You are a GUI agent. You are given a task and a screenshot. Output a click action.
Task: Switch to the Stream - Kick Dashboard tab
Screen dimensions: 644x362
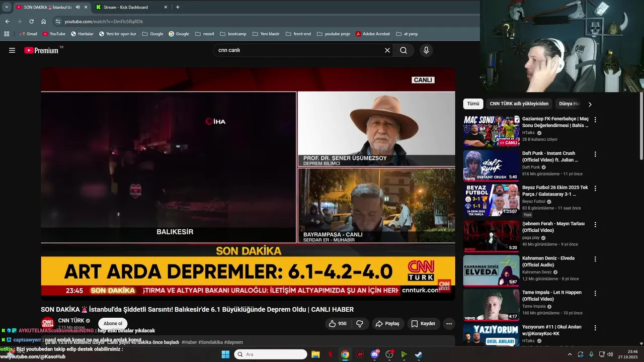click(x=131, y=7)
